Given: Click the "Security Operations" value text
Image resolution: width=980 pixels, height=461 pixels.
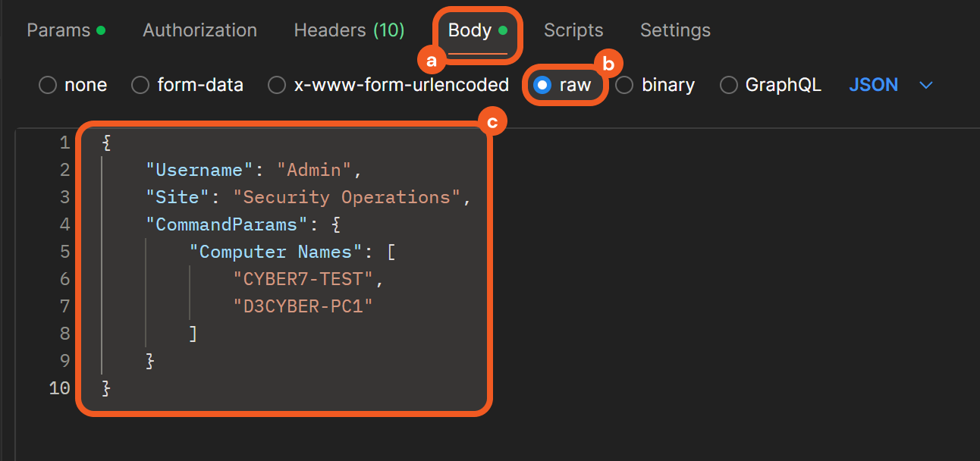Looking at the screenshot, I should [x=347, y=197].
